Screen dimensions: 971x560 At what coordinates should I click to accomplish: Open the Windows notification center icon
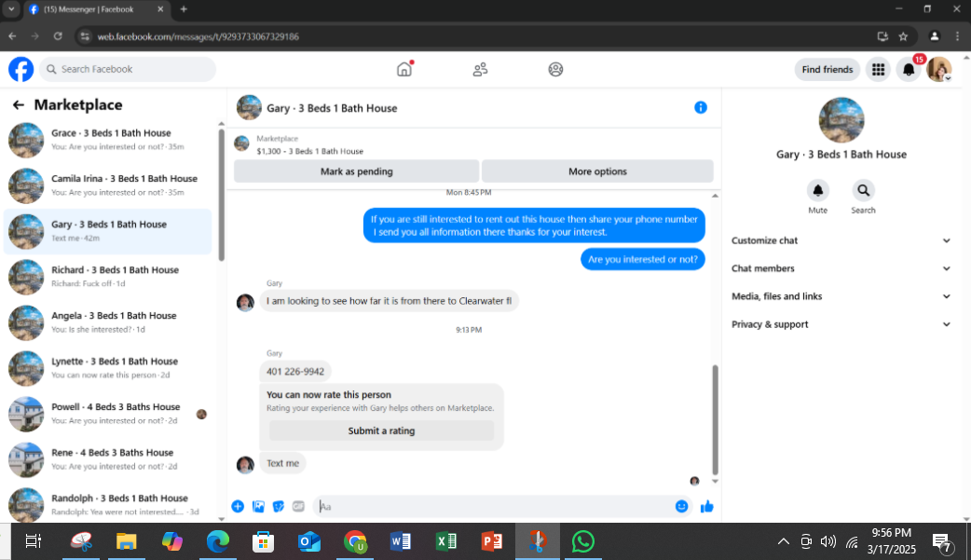(941, 542)
